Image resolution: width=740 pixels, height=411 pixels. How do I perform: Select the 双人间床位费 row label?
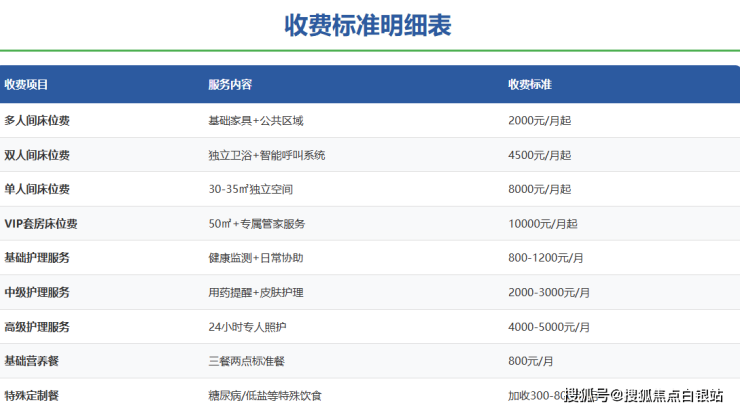37,155
